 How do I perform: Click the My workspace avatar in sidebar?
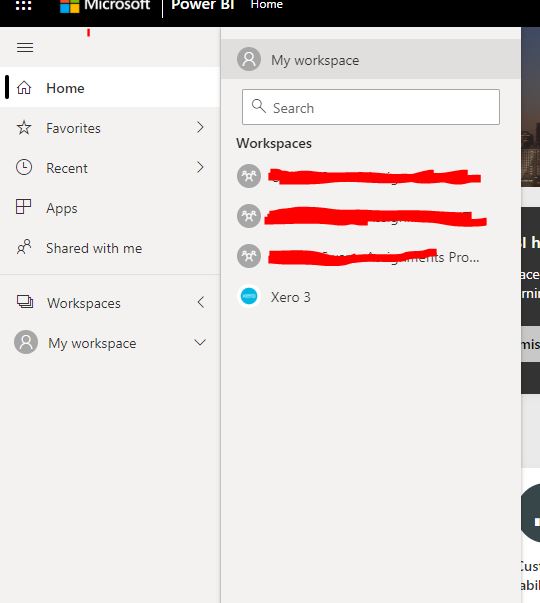[26, 342]
